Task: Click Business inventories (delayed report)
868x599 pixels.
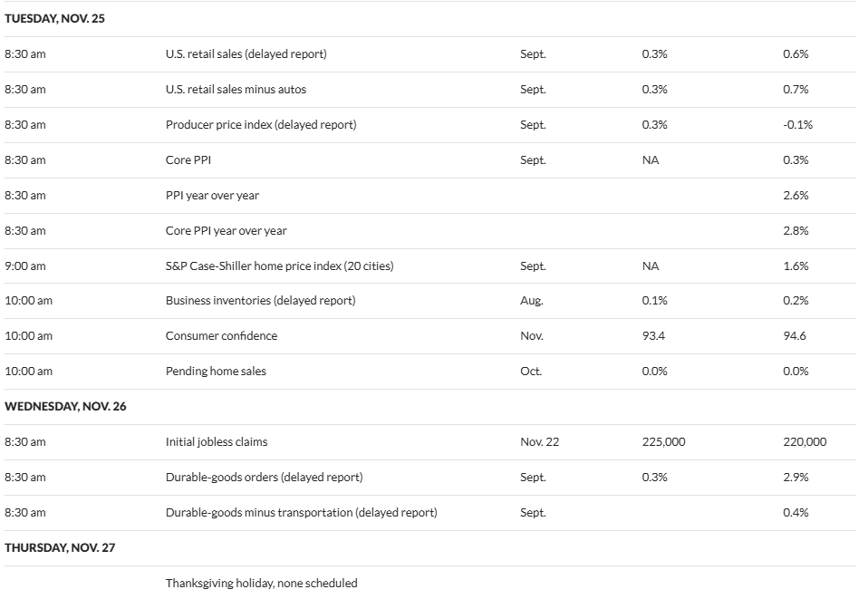Action: (x=260, y=301)
